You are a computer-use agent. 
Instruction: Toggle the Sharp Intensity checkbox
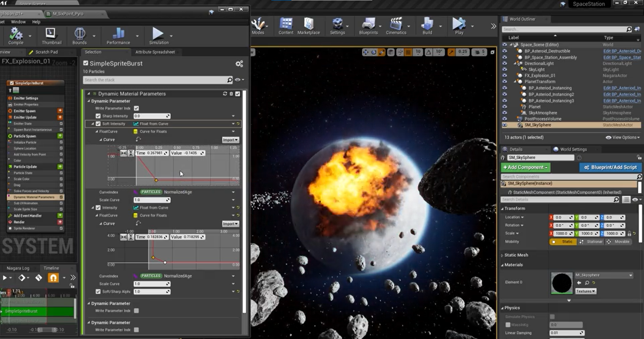(98, 116)
